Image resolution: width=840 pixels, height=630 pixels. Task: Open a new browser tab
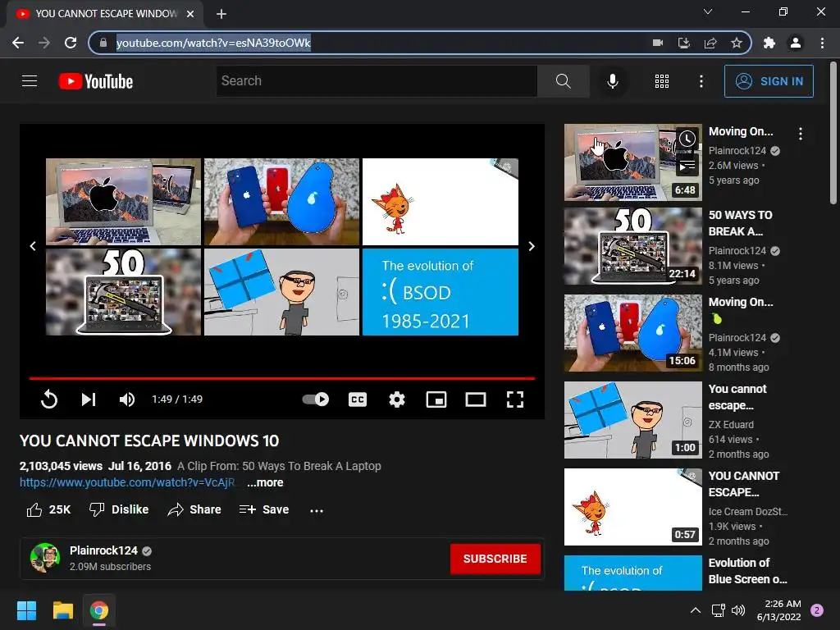tap(221, 14)
